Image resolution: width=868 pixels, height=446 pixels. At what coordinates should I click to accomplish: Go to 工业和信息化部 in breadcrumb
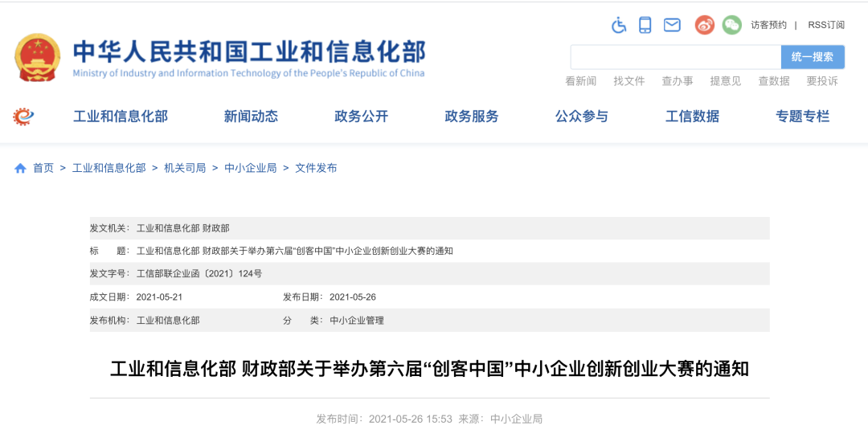[109, 168]
